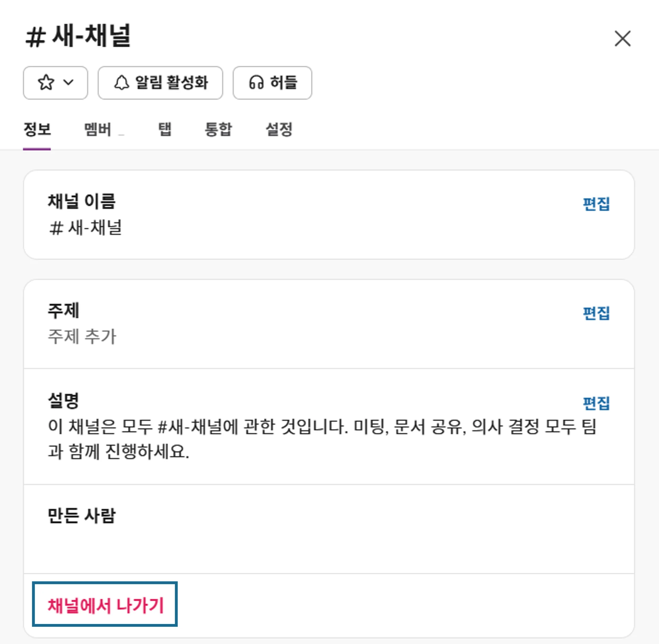Click the 만든 사람 section
This screenshot has width=659, height=644.
(x=82, y=516)
